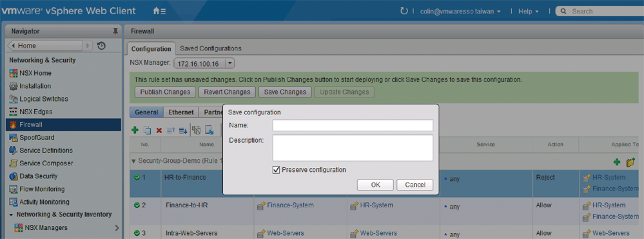Image resolution: width=644 pixels, height=239 pixels.
Task: Go back to Home in the Navigator
Action: coord(46,46)
